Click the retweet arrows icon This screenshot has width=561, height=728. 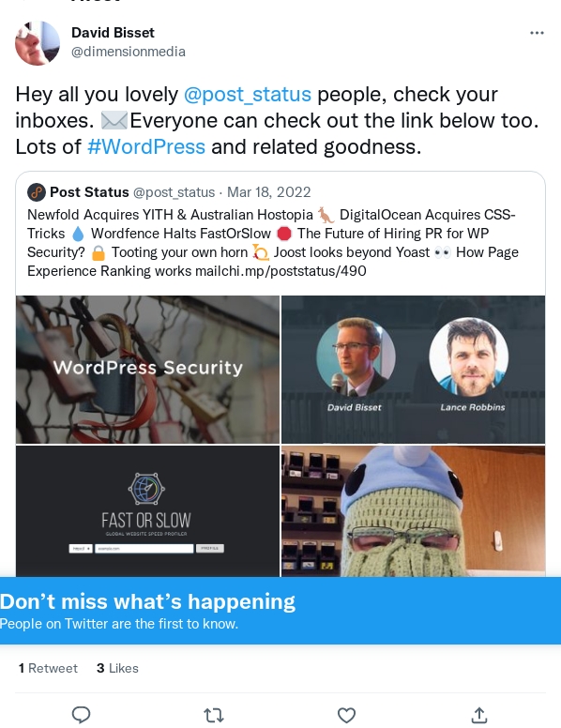point(214,715)
